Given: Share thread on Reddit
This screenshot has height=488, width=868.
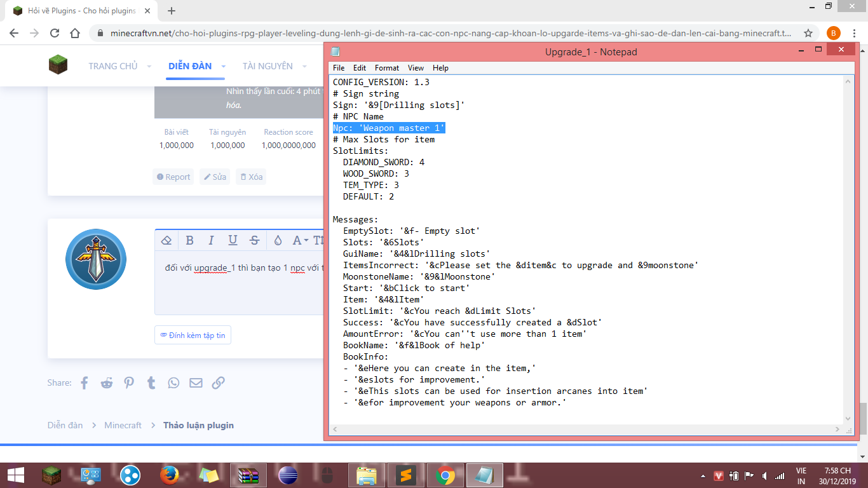Looking at the screenshot, I should coord(106,383).
